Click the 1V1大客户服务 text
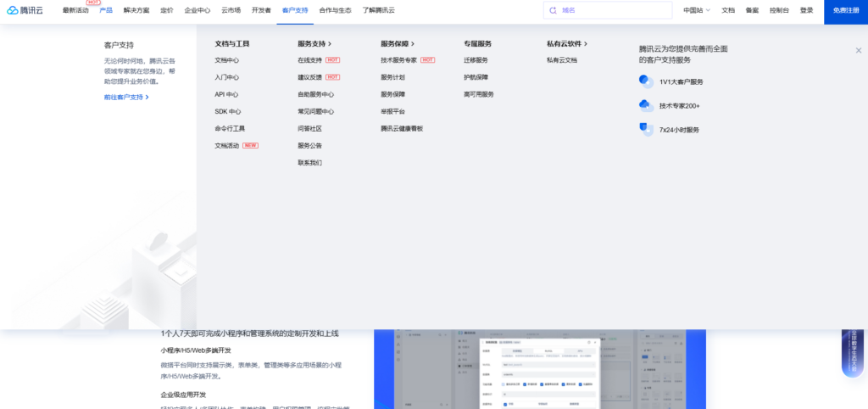 pos(682,81)
